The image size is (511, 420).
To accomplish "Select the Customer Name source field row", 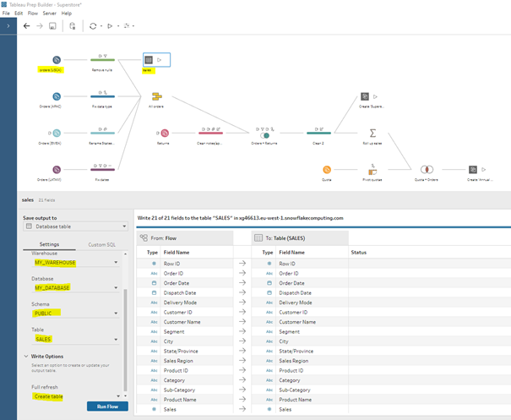I will pos(185,322).
